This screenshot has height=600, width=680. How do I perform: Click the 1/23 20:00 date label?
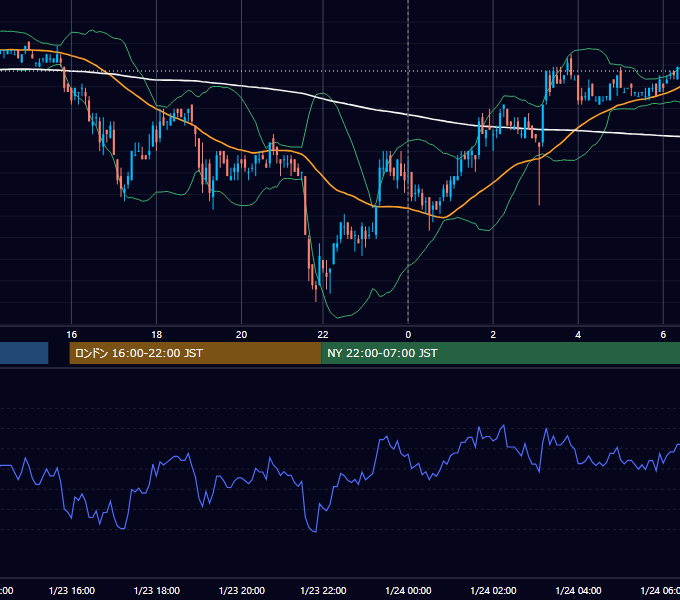[242, 590]
